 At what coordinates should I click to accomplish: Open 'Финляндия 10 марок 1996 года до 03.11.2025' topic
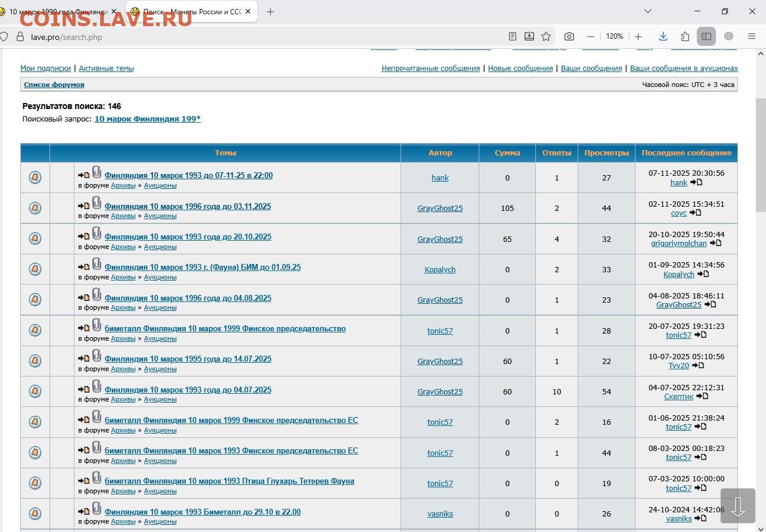tap(188, 206)
